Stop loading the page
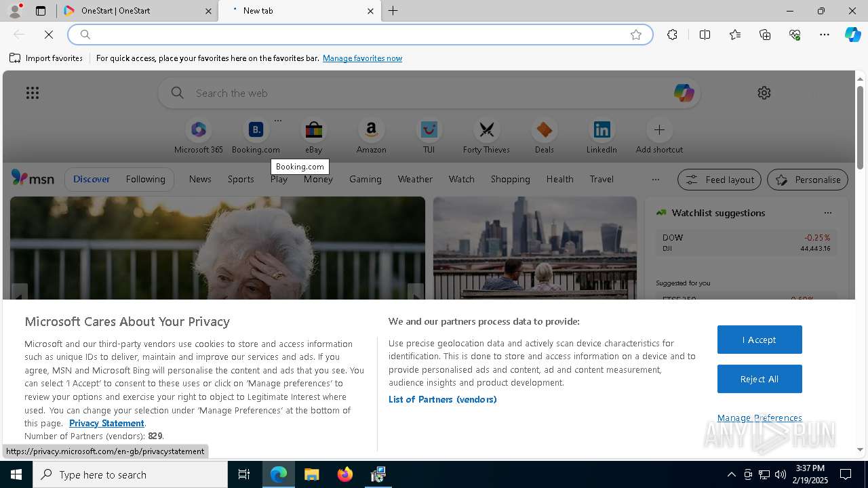868x488 pixels. (x=49, y=35)
